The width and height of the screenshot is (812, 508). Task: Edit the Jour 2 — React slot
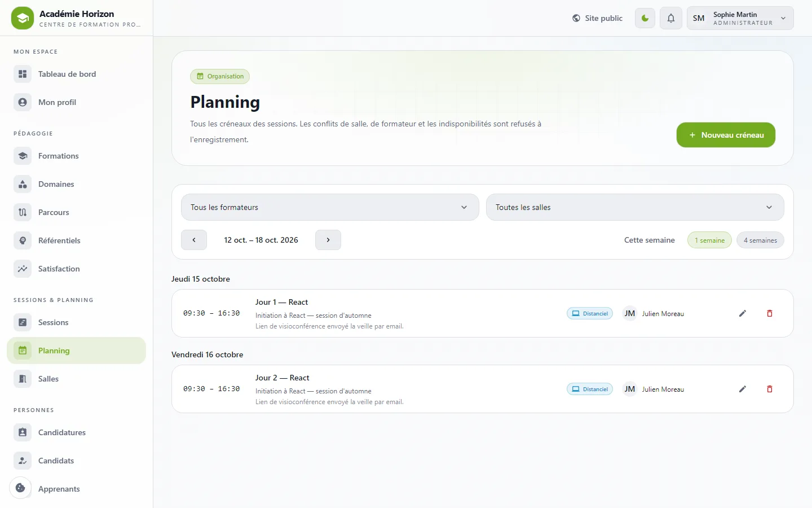[743, 389]
